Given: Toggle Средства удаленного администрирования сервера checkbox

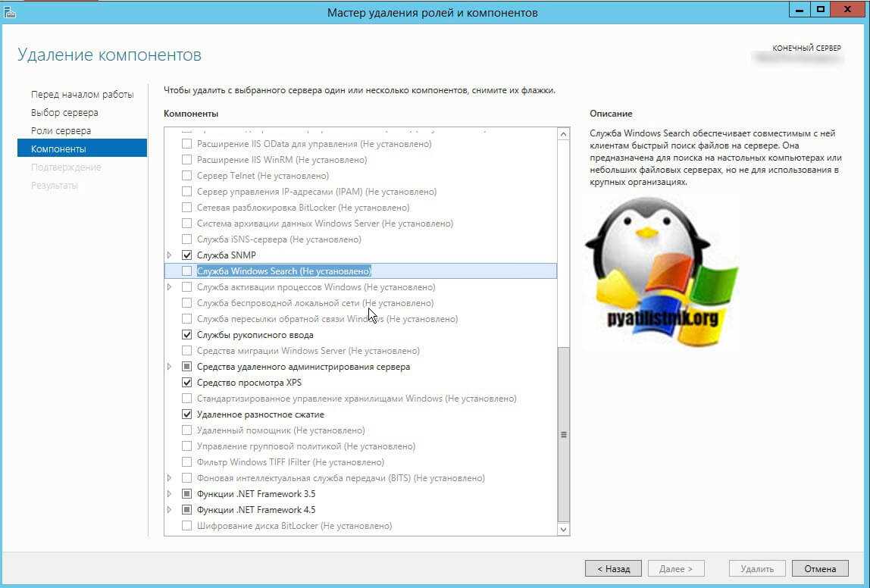Looking at the screenshot, I should (187, 367).
